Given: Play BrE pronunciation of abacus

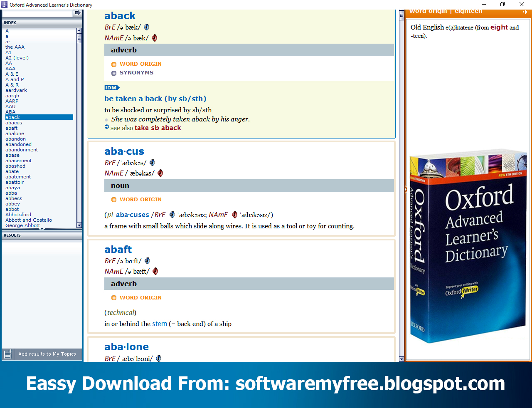Looking at the screenshot, I should 152,162.
